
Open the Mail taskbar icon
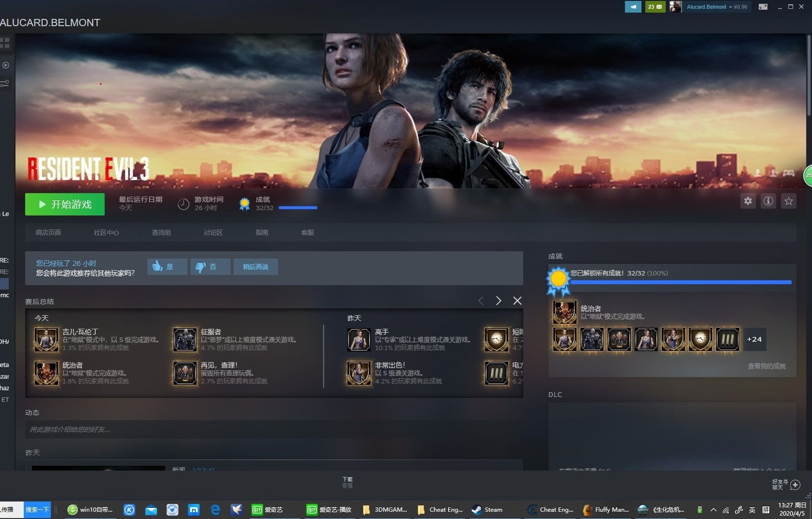151,509
